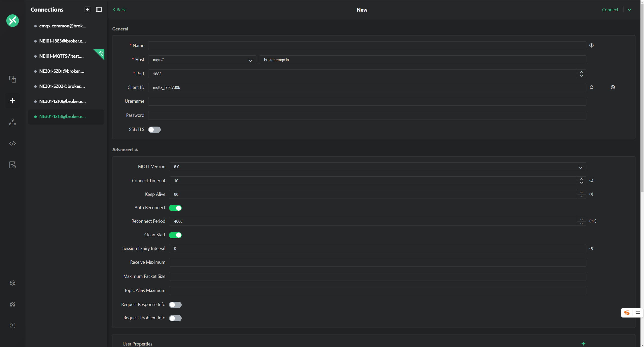
Task: Open the Settings gear in sidebar
Action: click(13, 283)
